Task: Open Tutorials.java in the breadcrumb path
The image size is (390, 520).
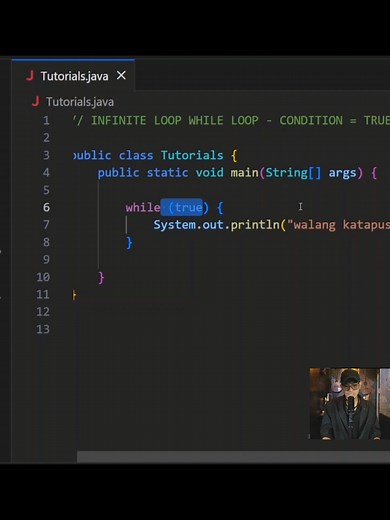Action: pos(80,102)
